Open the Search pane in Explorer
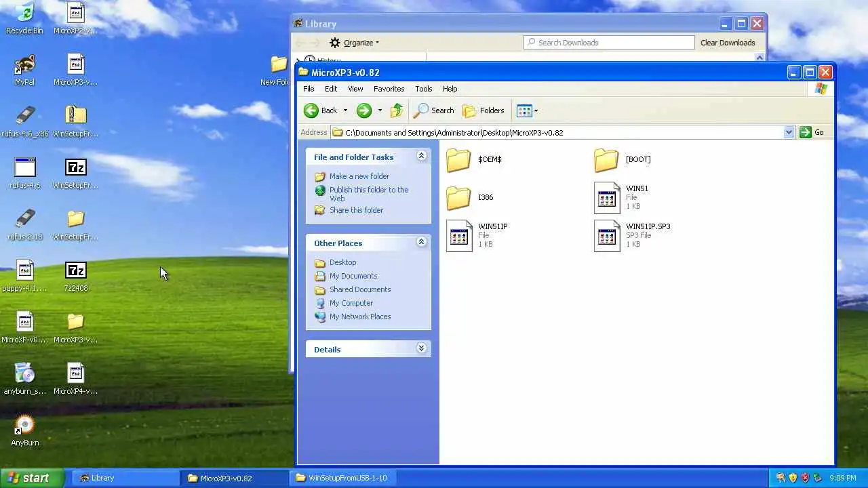868x488 pixels. coord(434,110)
